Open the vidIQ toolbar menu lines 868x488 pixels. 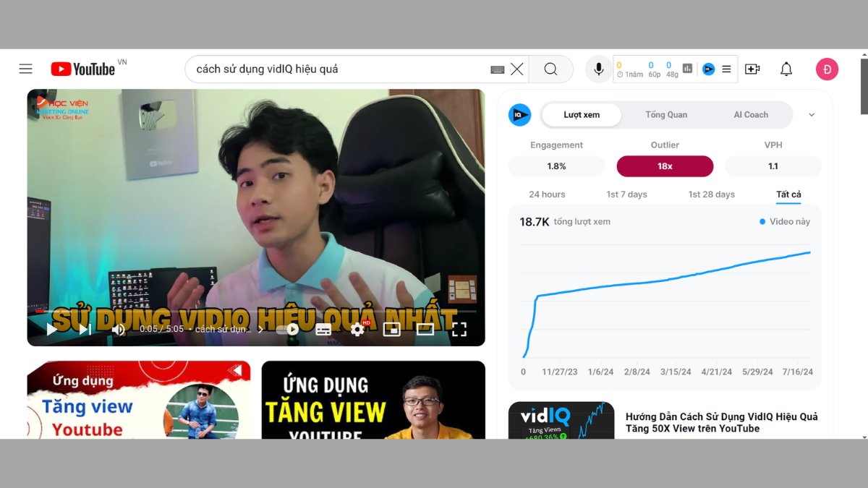coord(726,69)
